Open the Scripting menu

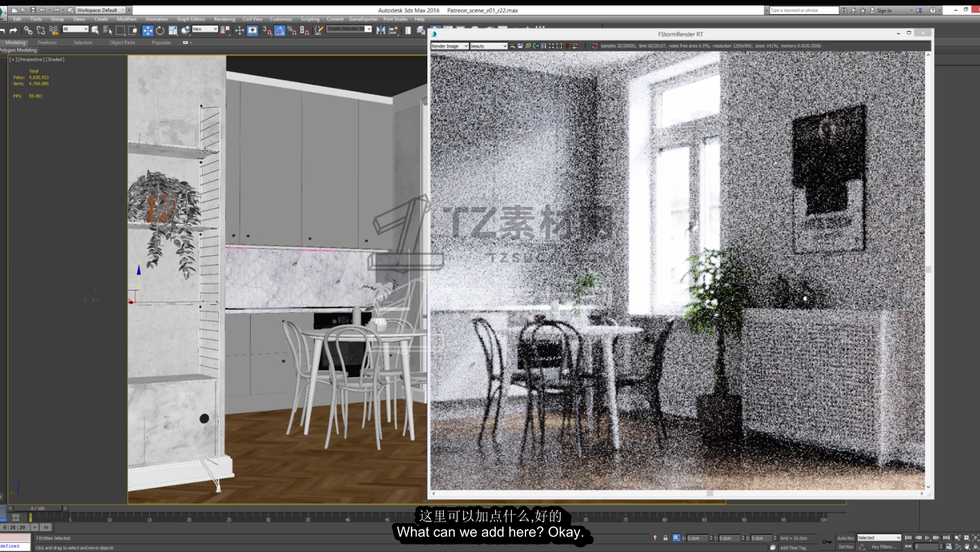310,19
